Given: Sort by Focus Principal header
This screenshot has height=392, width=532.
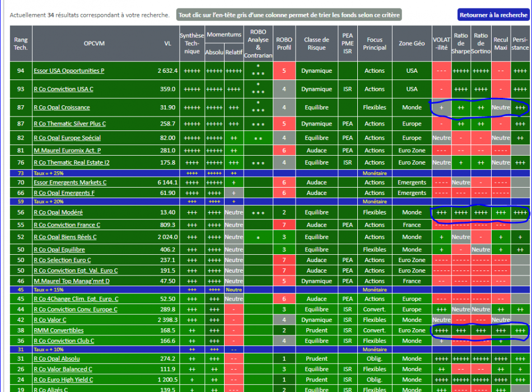Looking at the screenshot, I should (375, 44).
